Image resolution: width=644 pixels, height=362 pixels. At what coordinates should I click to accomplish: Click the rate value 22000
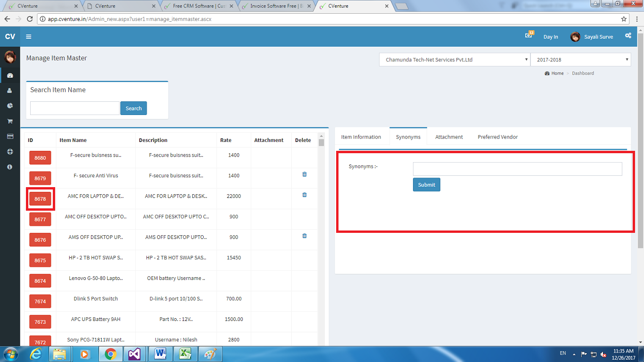pyautogui.click(x=234, y=196)
